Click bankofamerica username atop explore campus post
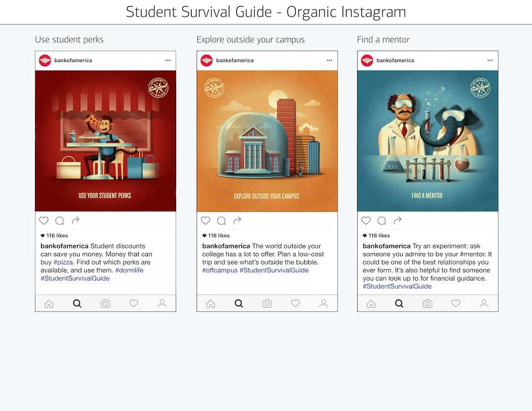 pyautogui.click(x=235, y=60)
